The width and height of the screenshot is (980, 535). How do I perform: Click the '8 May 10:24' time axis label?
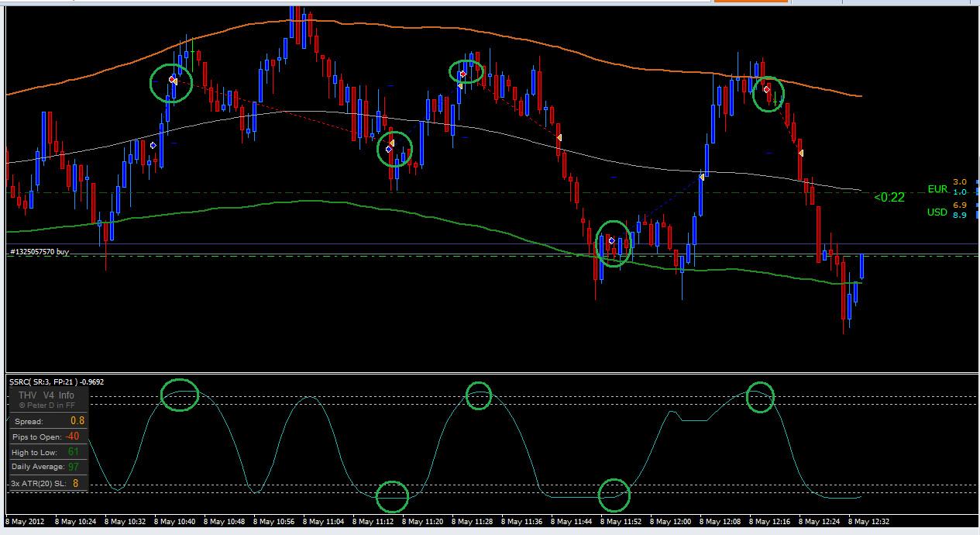(x=75, y=521)
